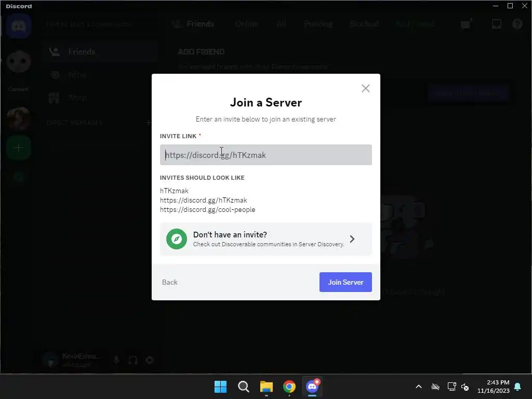Switch to the Pending tab
The width and height of the screenshot is (532, 399).
tap(318, 24)
